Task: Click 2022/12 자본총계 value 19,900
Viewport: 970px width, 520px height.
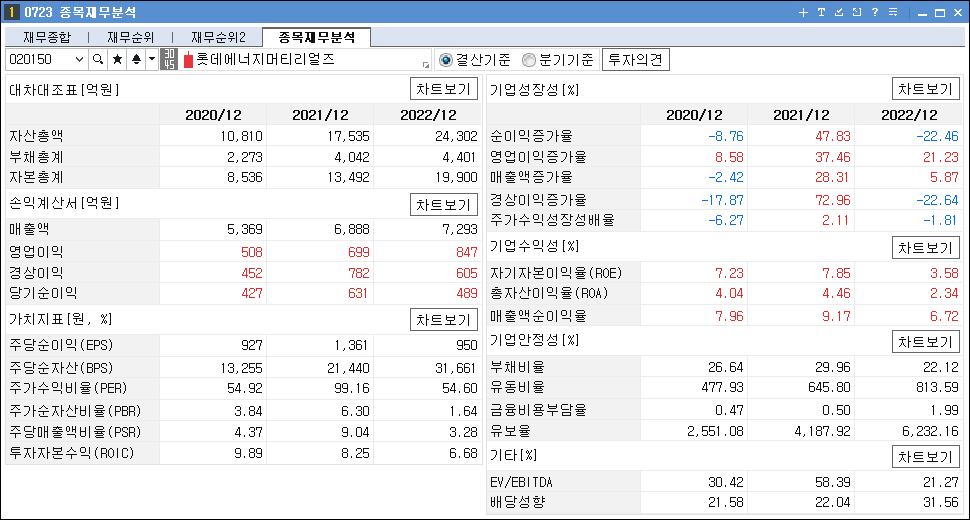Action: (x=456, y=177)
